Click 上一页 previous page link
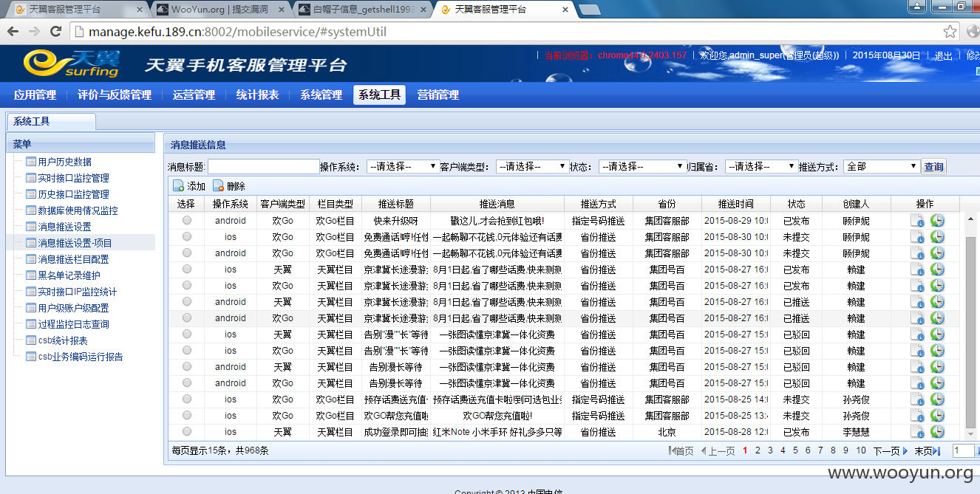This screenshot has height=494, width=980. click(x=718, y=450)
